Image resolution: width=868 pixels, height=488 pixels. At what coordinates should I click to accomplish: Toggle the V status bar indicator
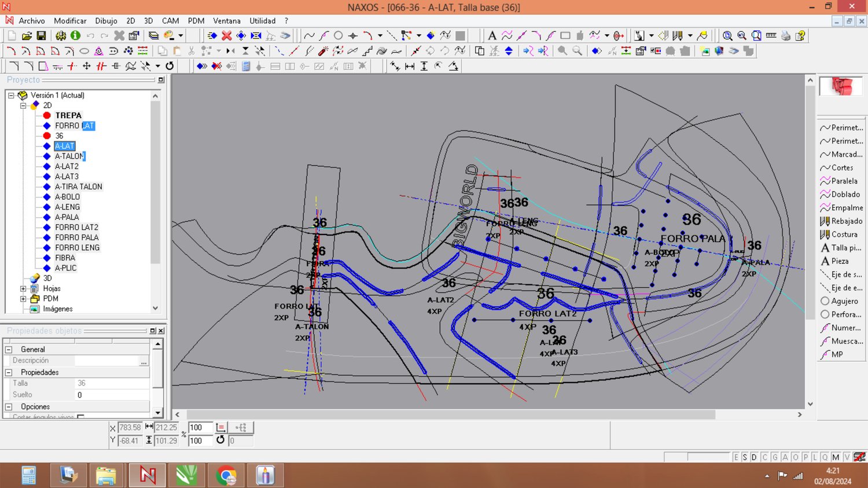tap(847, 457)
